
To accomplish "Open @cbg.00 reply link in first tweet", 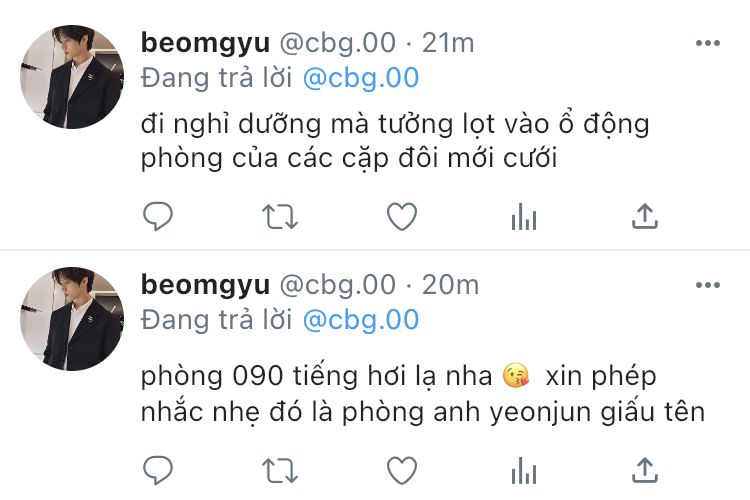I will [x=361, y=78].
